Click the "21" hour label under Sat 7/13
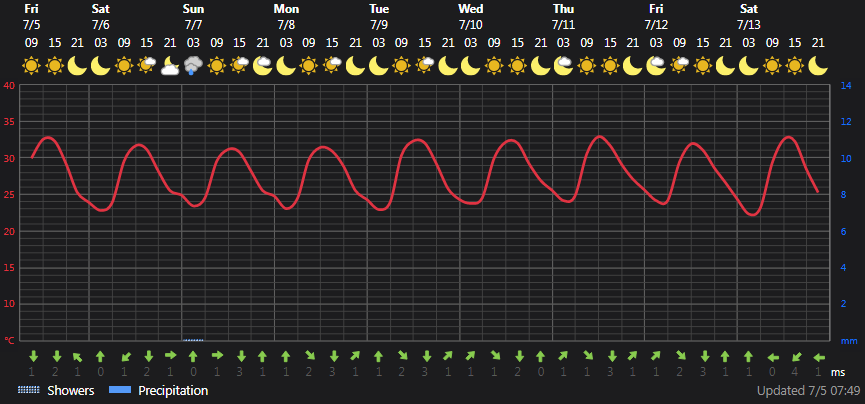Screen dimensions: 865x404 click(818, 42)
